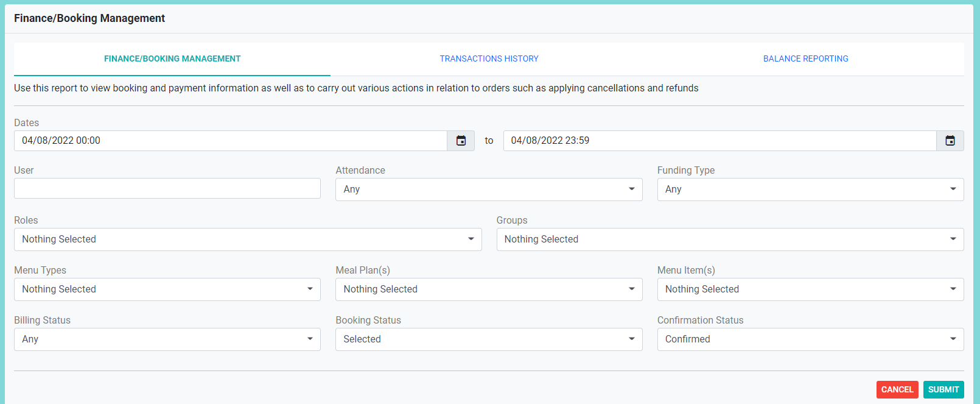Screen dimensions: 980x404
Task: Open the Balance Reporting tab
Action: 805,58
